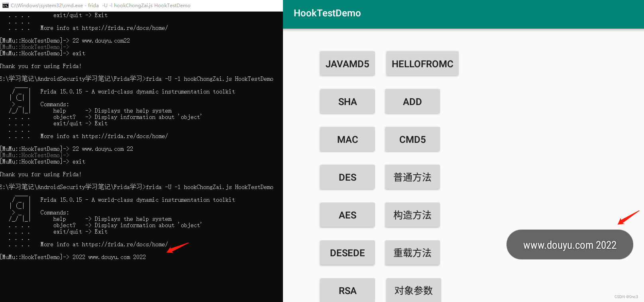Click the first 'Thank you for using Frida!' line
The image size is (644, 302).
point(41,66)
